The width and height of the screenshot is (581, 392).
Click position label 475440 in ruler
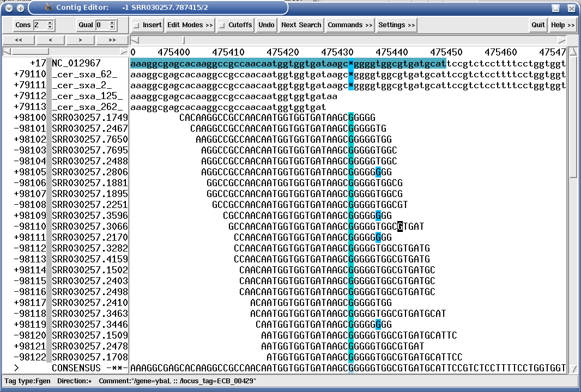coord(392,52)
